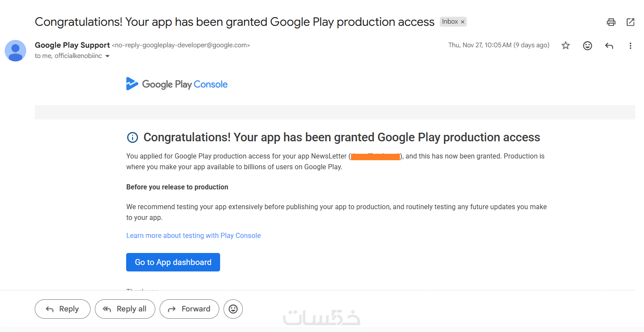Click the email subject line at top
Screen dimensions: 644x332
point(234,22)
